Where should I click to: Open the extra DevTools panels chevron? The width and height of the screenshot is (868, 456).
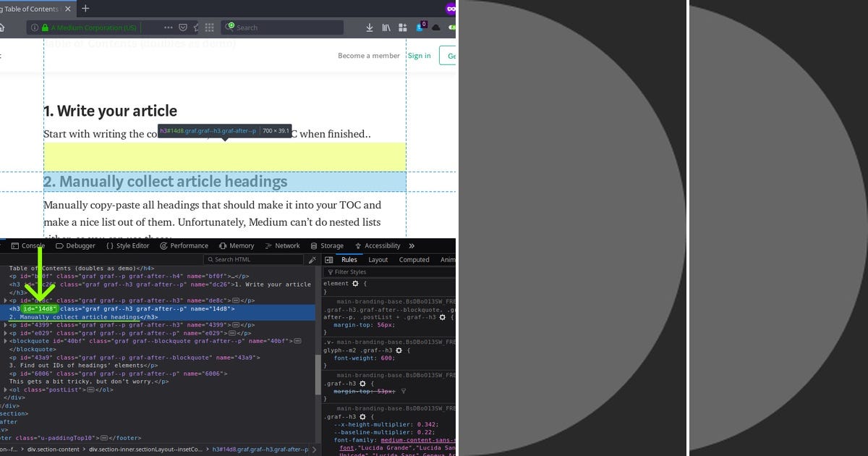tap(411, 245)
